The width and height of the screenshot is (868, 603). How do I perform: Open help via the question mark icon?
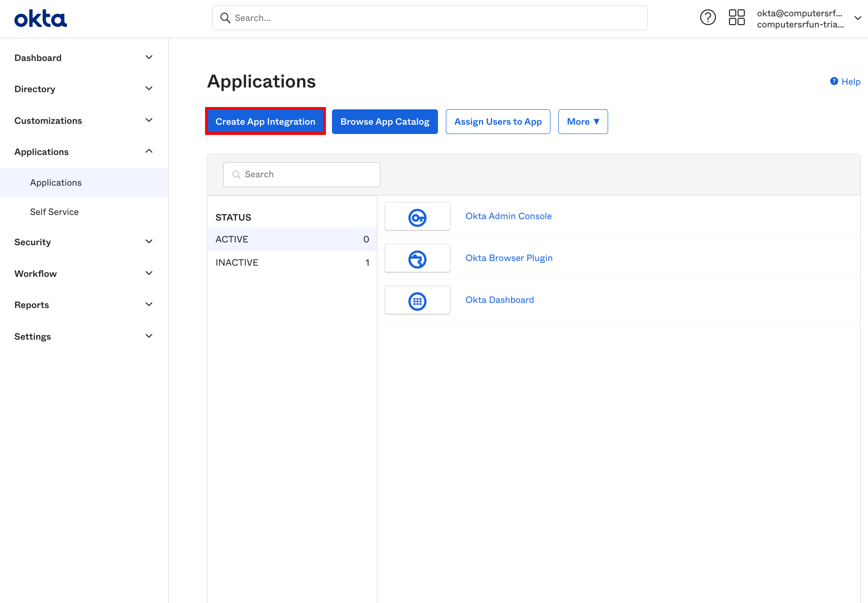(x=708, y=17)
